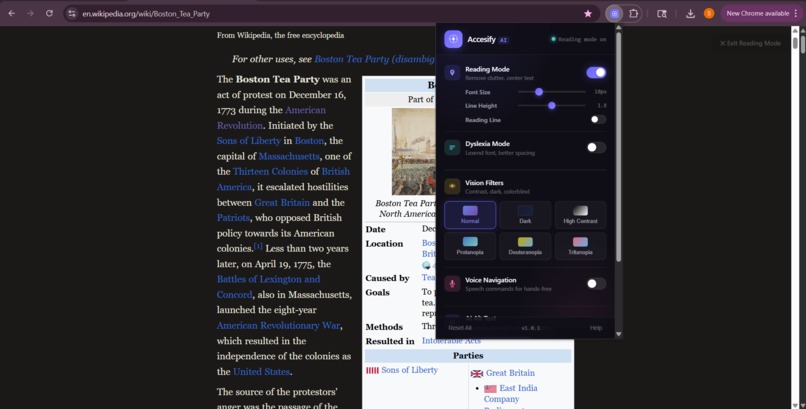This screenshot has width=806, height=409.
Task: Follow the Boston link in the paragraph
Action: tap(309, 141)
